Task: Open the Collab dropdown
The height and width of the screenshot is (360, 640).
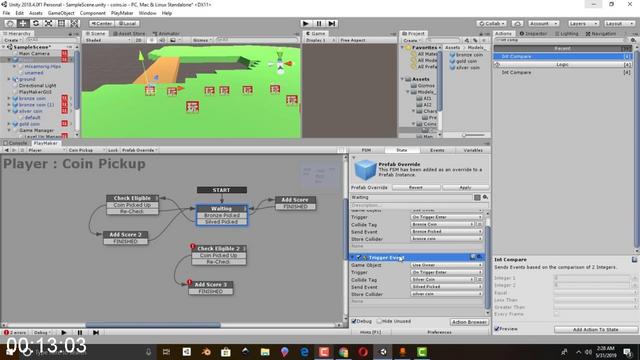Action: [491, 24]
